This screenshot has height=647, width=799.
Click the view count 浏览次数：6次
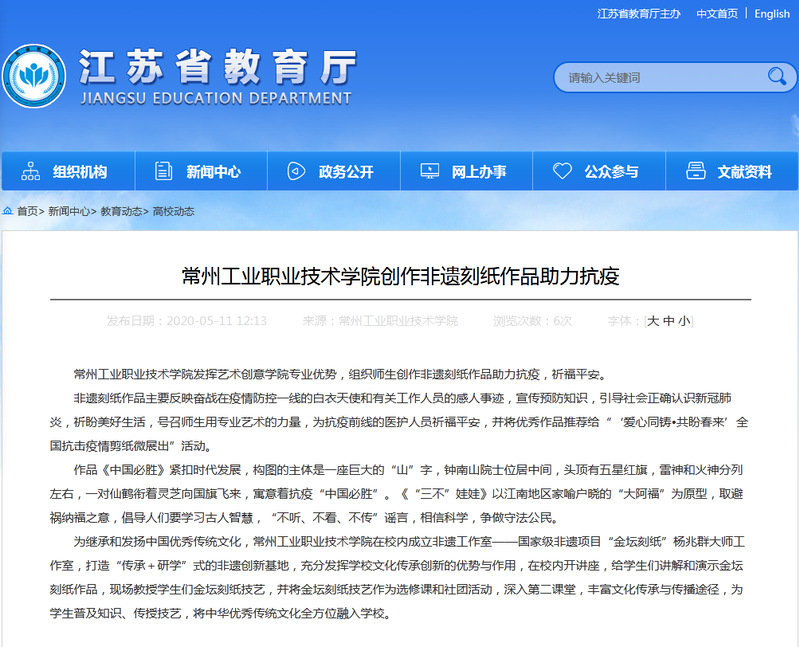(532, 321)
